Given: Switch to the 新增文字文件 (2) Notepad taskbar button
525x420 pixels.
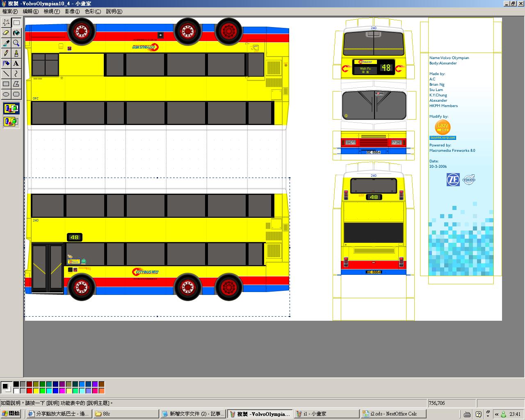Looking at the screenshot, I should [193, 414].
